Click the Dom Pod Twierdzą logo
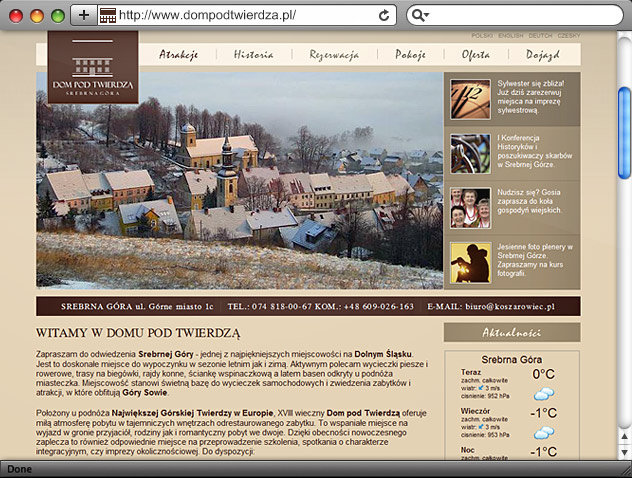Viewport: 632px width, 478px height. 93,68
